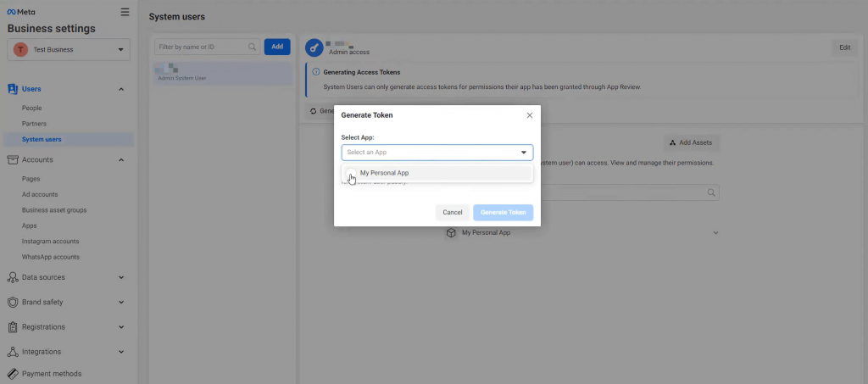This screenshot has height=384, width=868.
Task: Open the hamburger menu in sidebar
Action: [x=125, y=12]
